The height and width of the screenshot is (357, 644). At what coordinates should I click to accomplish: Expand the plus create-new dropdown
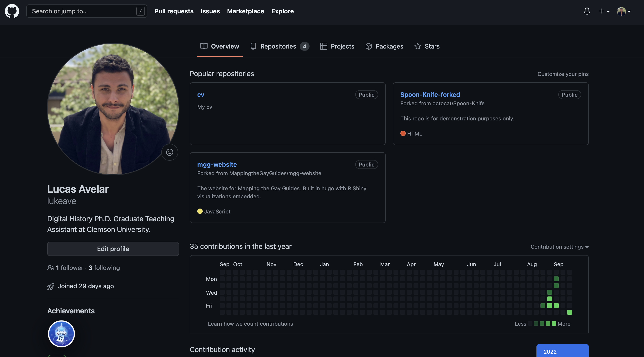coord(603,11)
